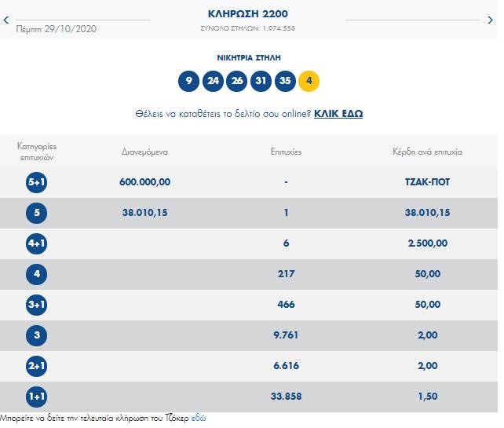
Task: Select the 4+1 category badge
Action: [x=37, y=243]
